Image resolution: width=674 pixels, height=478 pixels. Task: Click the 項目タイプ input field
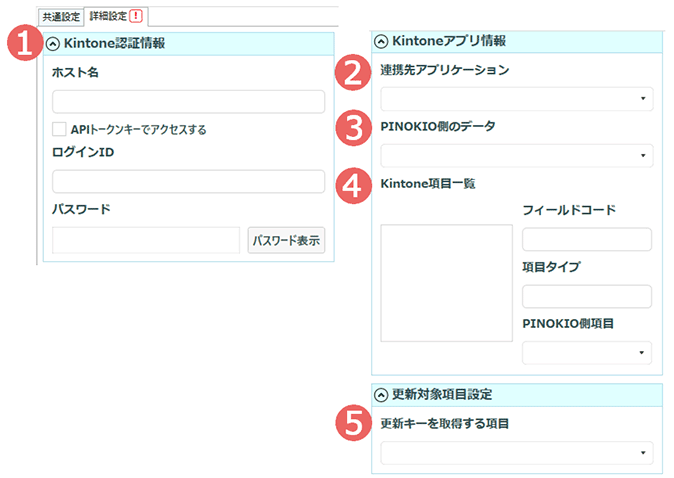point(587,296)
